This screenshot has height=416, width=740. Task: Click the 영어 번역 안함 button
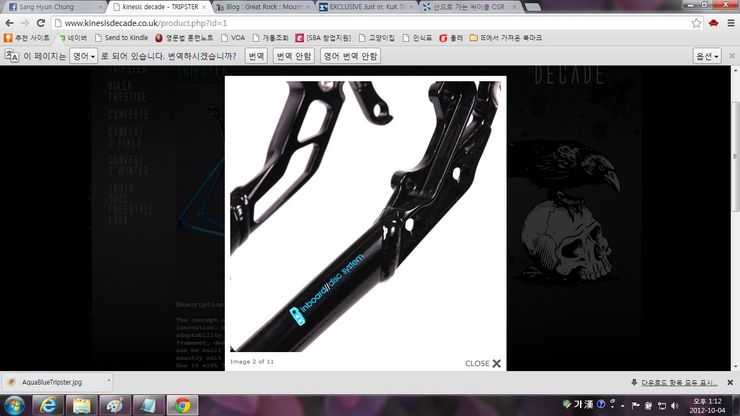pyautogui.click(x=350, y=56)
